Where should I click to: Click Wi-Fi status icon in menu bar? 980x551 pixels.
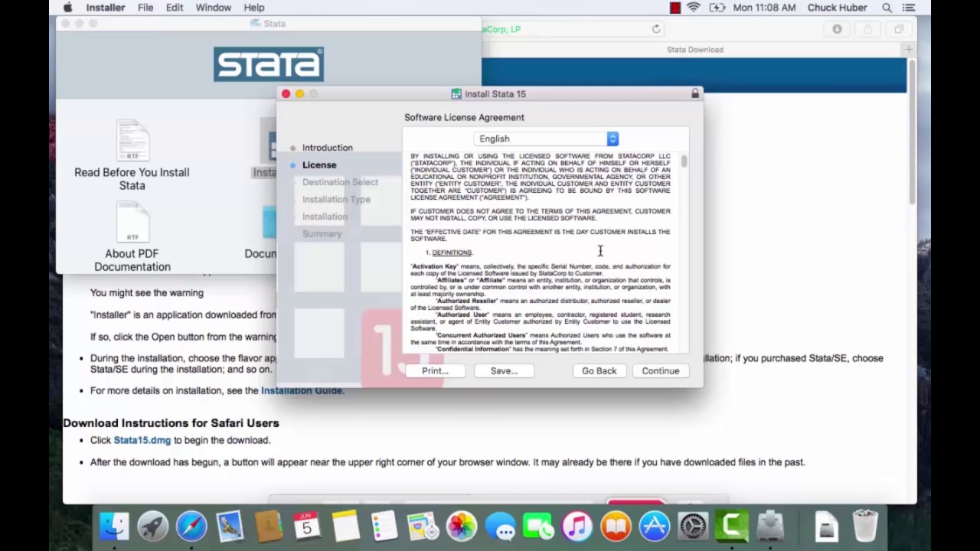point(694,8)
